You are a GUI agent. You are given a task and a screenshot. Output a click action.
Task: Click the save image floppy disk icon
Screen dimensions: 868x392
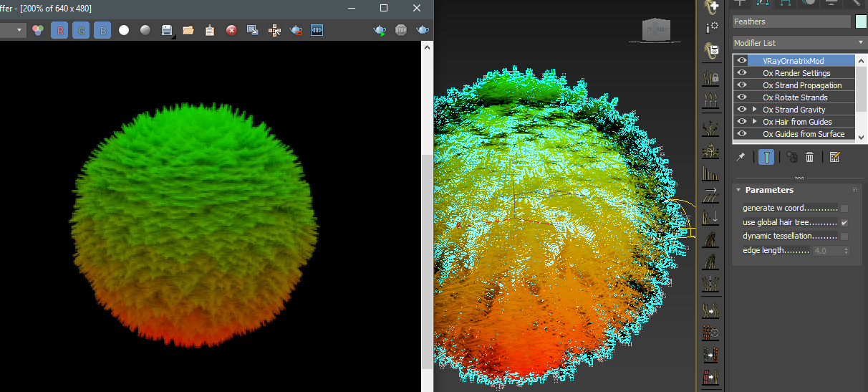167,30
